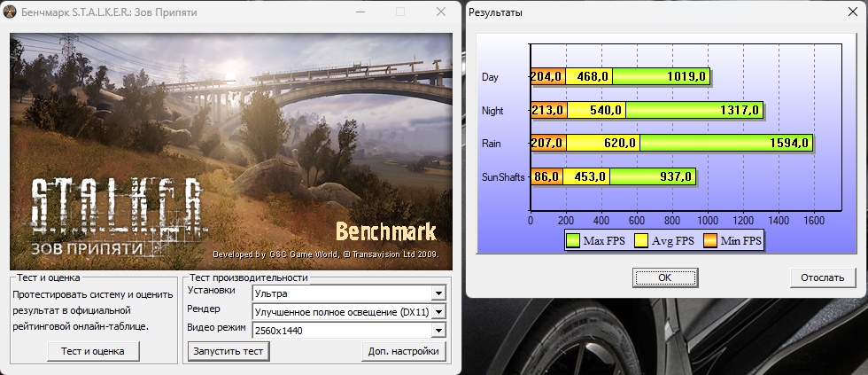Screen dimensions: 868x375
Task: Click the green Max FPS legend swatch
Action: tap(573, 241)
